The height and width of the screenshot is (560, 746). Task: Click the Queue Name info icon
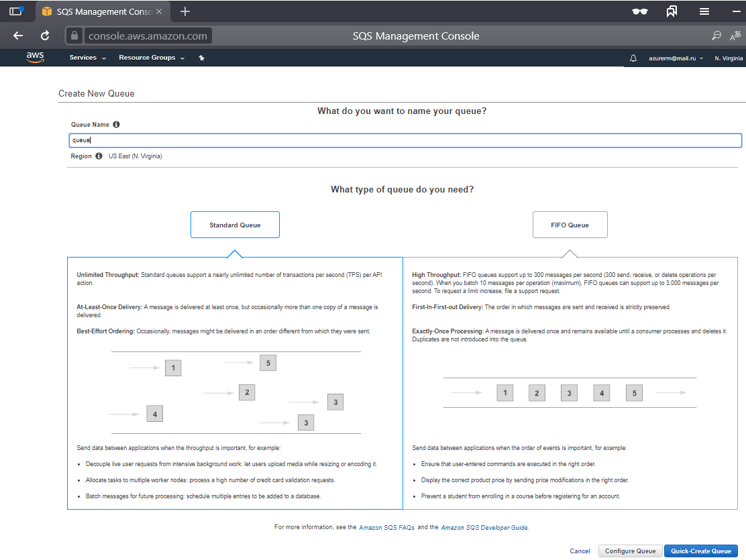[116, 125]
